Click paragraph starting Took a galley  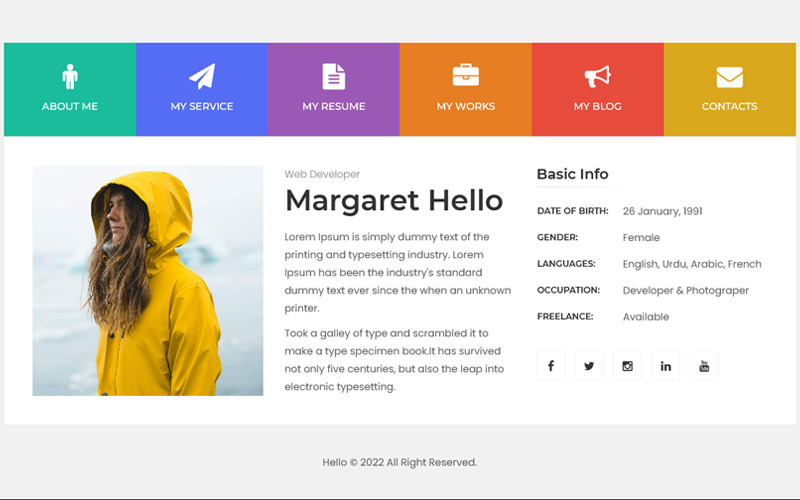coord(394,360)
